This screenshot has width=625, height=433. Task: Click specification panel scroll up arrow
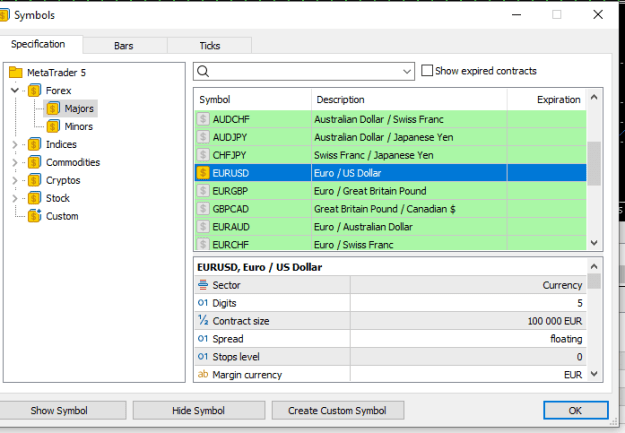pyautogui.click(x=594, y=266)
